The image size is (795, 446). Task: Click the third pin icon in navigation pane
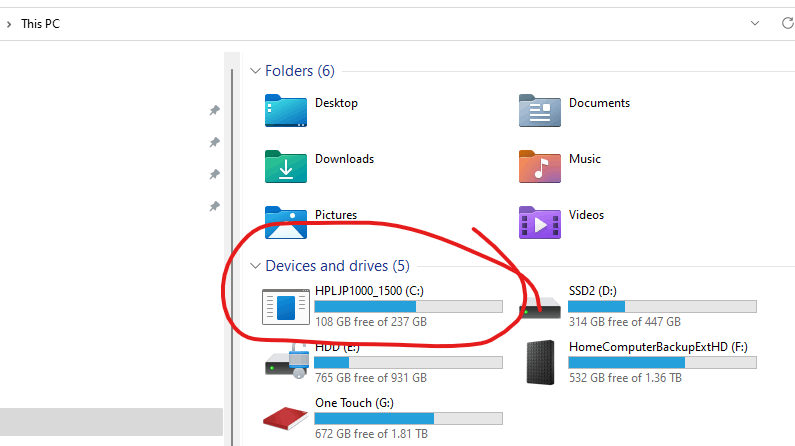pyautogui.click(x=214, y=174)
